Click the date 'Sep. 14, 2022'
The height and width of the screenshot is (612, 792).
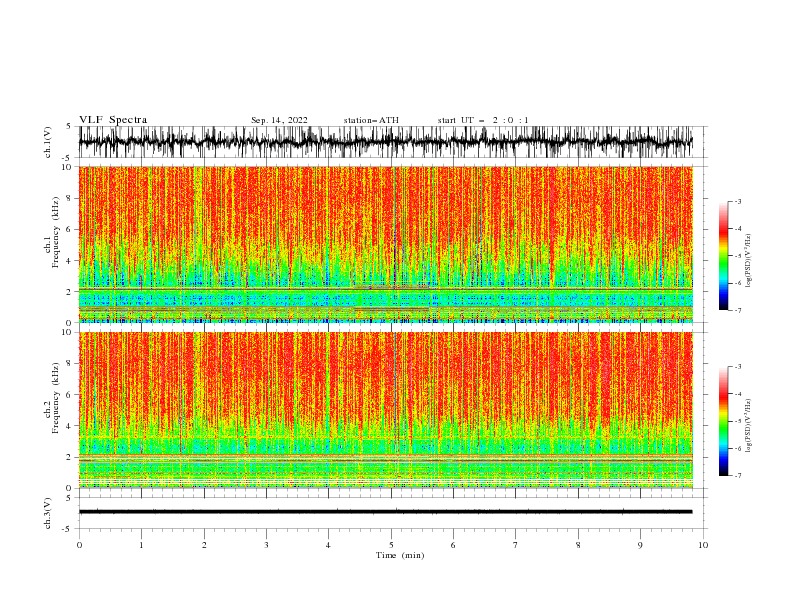pos(279,120)
